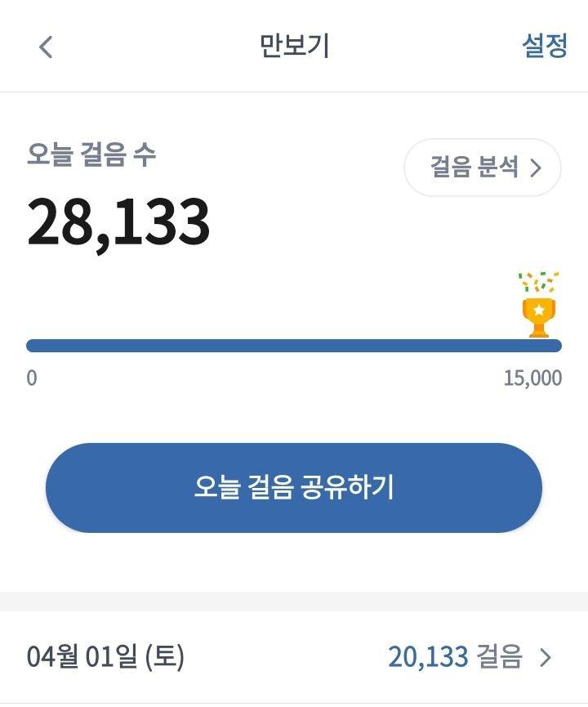Open the 04월 01일 (토) history entry
Viewport: 588px width, 707px height.
pos(294,656)
